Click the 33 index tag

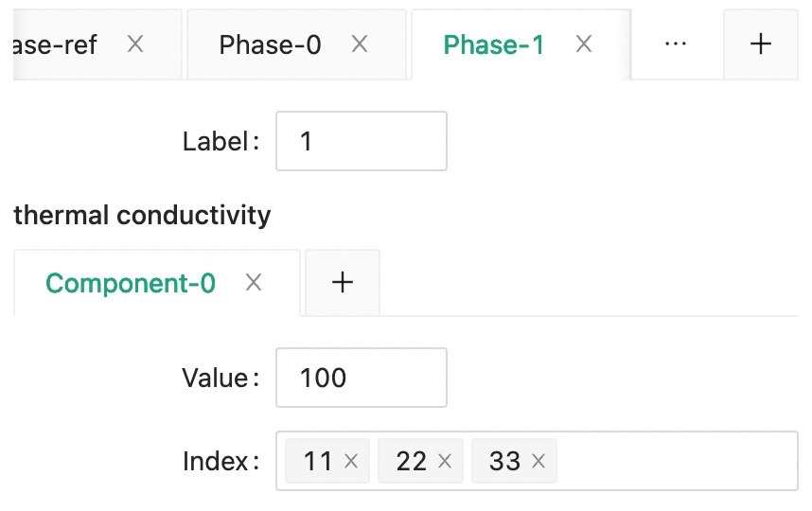(505, 462)
